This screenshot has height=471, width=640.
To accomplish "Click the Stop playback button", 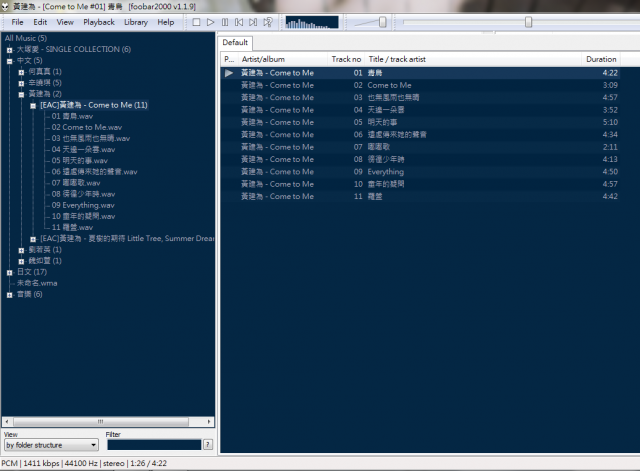I will click(x=196, y=22).
